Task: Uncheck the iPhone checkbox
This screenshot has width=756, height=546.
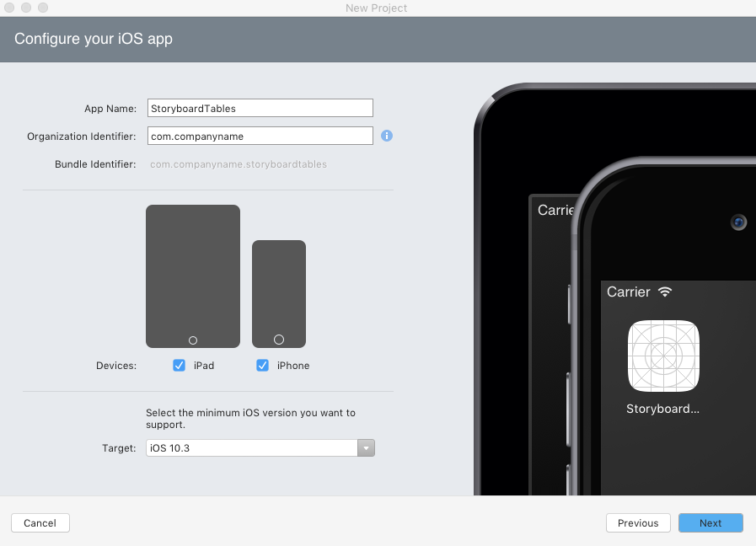Action: tap(261, 365)
